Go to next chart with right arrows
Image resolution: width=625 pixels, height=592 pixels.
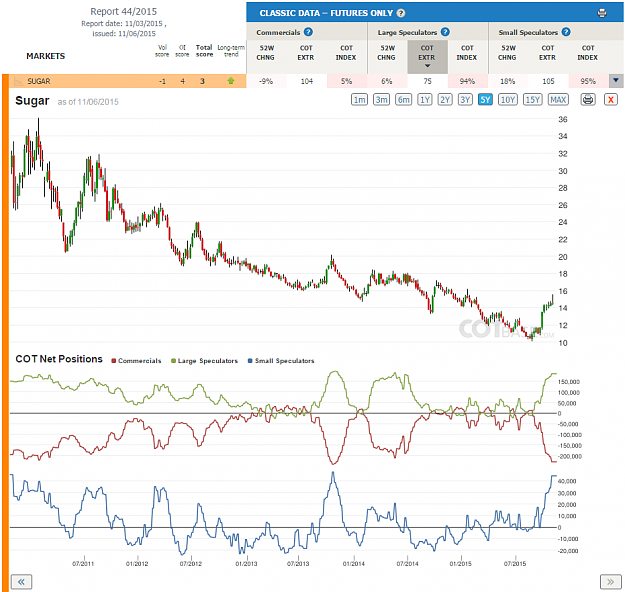pos(610,582)
